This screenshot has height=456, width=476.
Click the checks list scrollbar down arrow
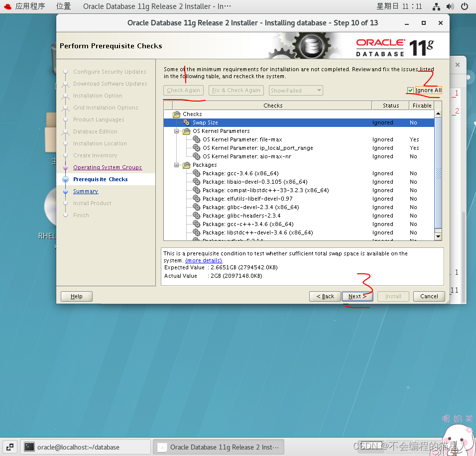[x=438, y=236]
